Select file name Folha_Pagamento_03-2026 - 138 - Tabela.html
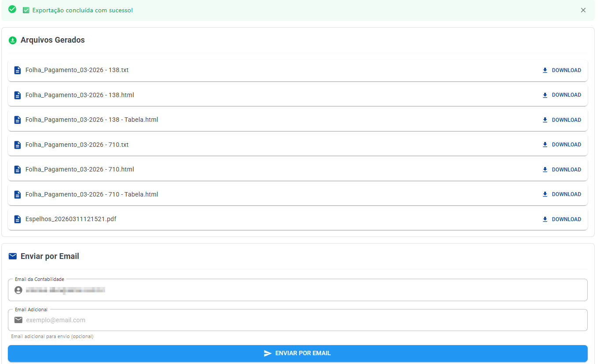 [x=92, y=120]
